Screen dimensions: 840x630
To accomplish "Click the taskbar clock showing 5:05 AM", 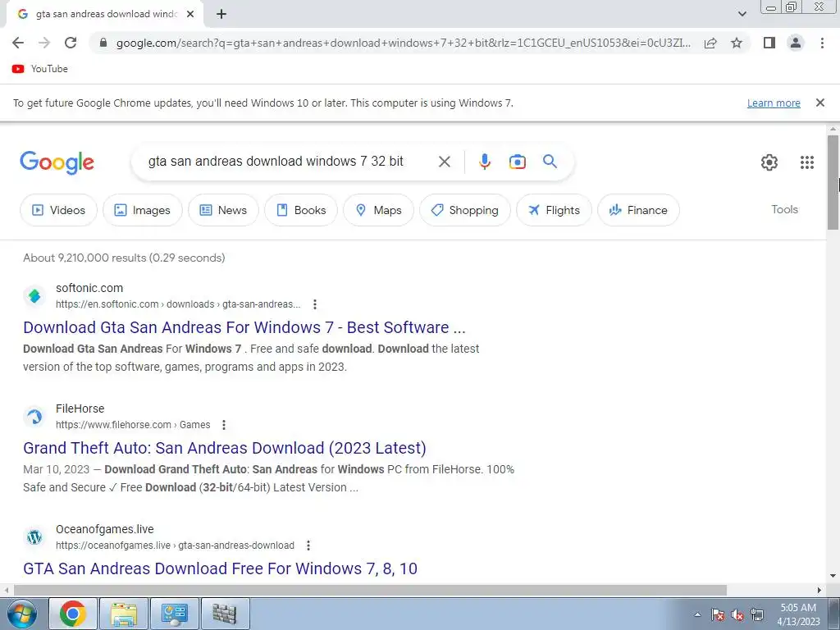I will tap(798, 614).
